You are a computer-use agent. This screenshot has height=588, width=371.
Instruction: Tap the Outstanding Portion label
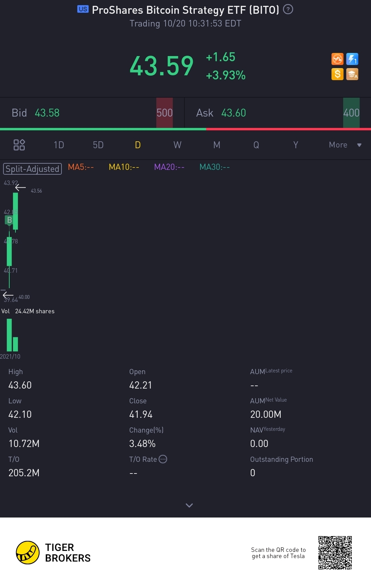(x=281, y=459)
